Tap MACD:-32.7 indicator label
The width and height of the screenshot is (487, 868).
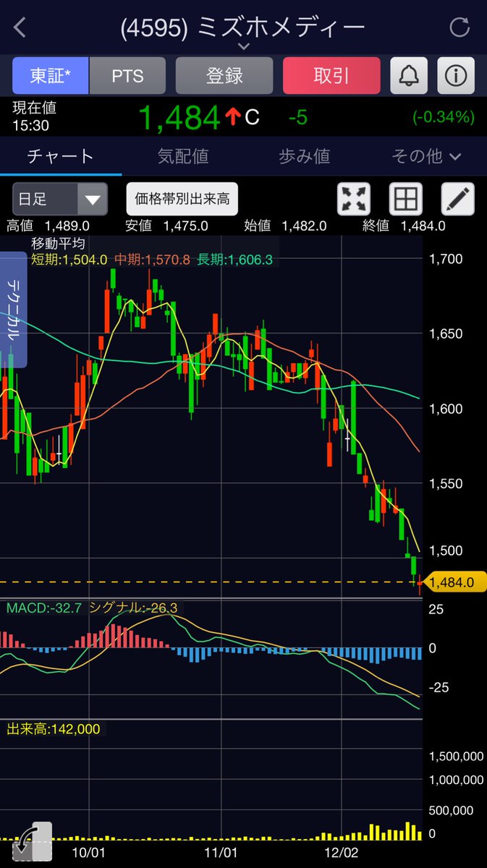point(43,609)
